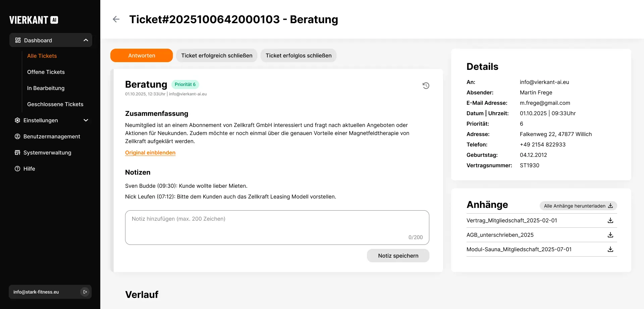Click the Hilfe question mark icon
The width and height of the screenshot is (644, 309).
coord(17,169)
